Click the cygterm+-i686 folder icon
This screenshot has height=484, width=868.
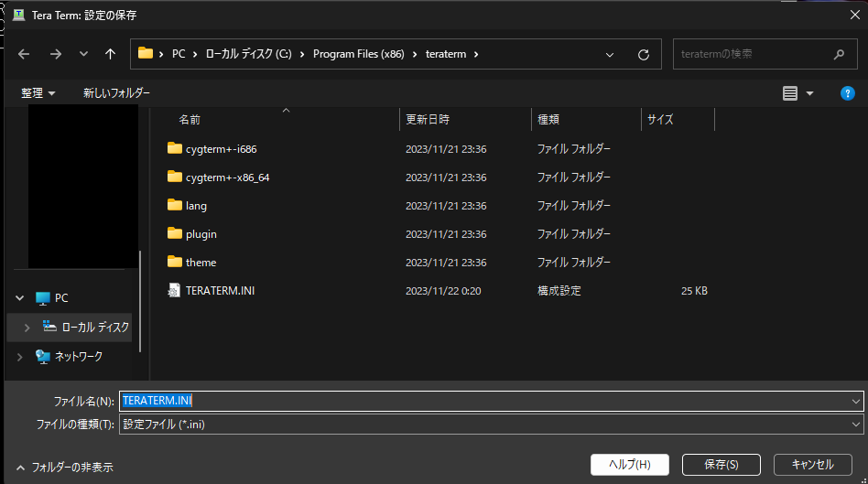(174, 147)
